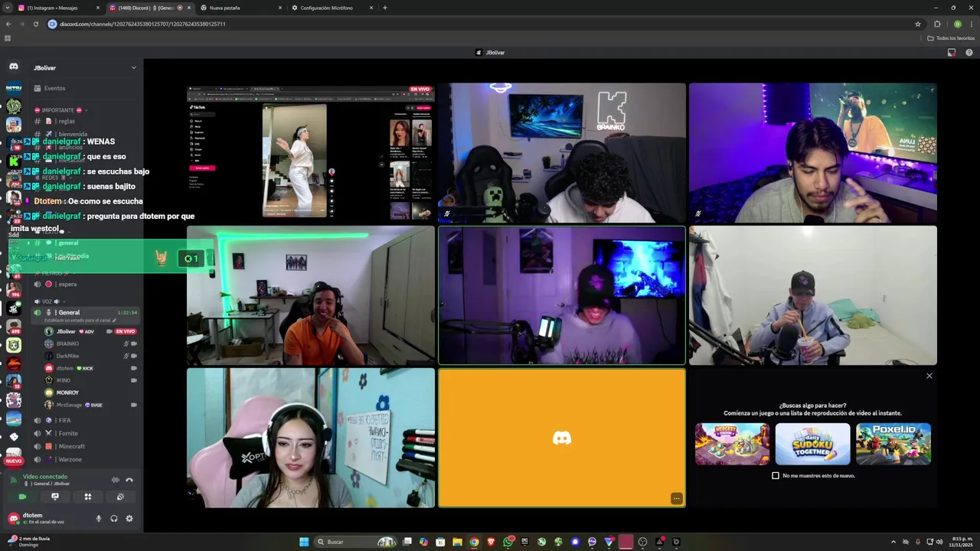Expand the JBolivar server dropdown
Screen dimensions: 980x551
coord(133,67)
